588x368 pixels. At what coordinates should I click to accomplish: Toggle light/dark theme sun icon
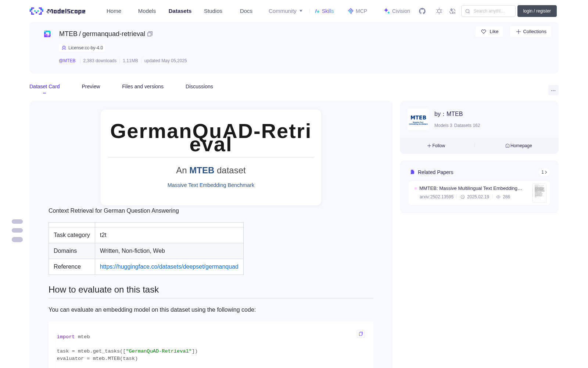coord(439,11)
